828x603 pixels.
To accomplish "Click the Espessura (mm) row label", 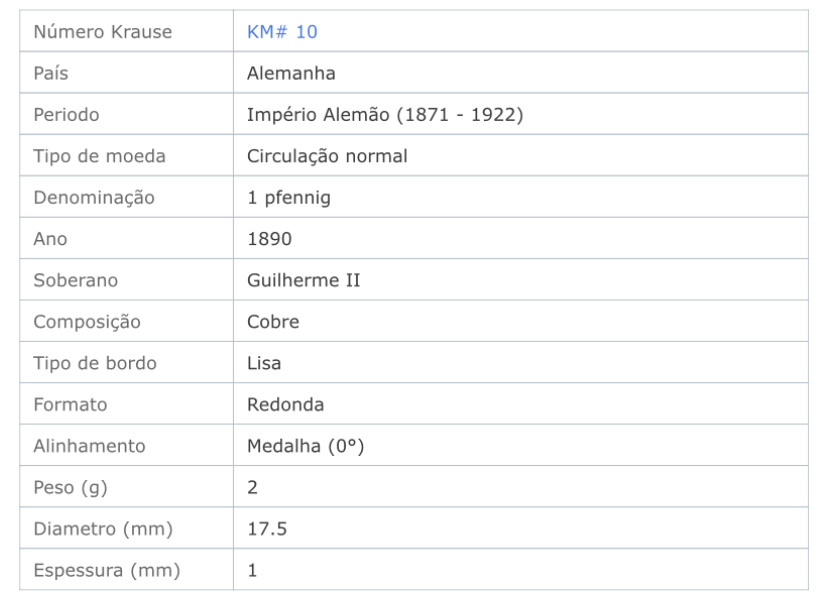I will point(107,570).
